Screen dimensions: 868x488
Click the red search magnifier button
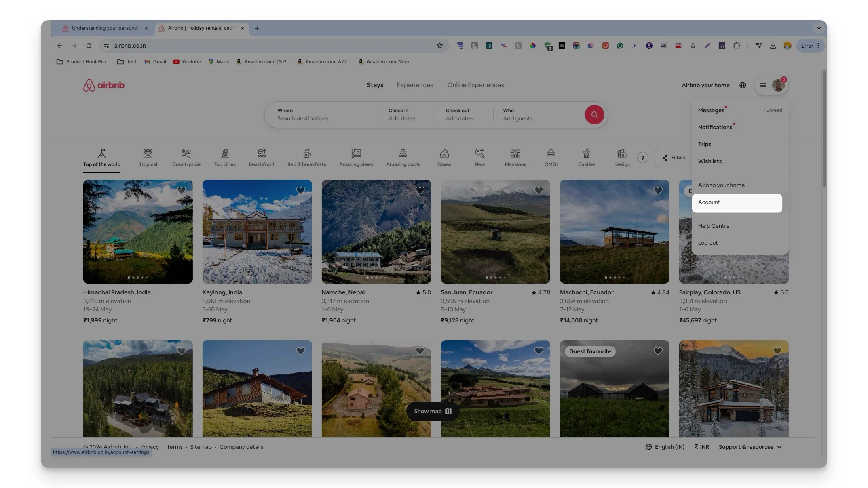pyautogui.click(x=594, y=115)
